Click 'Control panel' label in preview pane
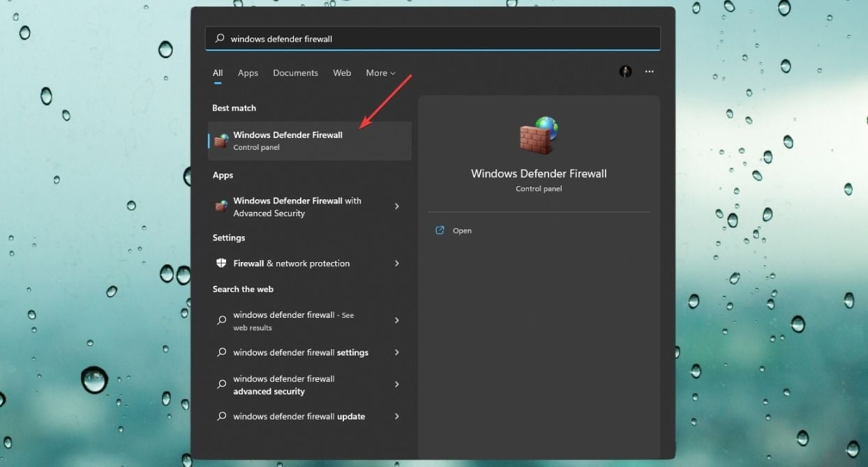868x467 pixels. pyautogui.click(x=539, y=189)
